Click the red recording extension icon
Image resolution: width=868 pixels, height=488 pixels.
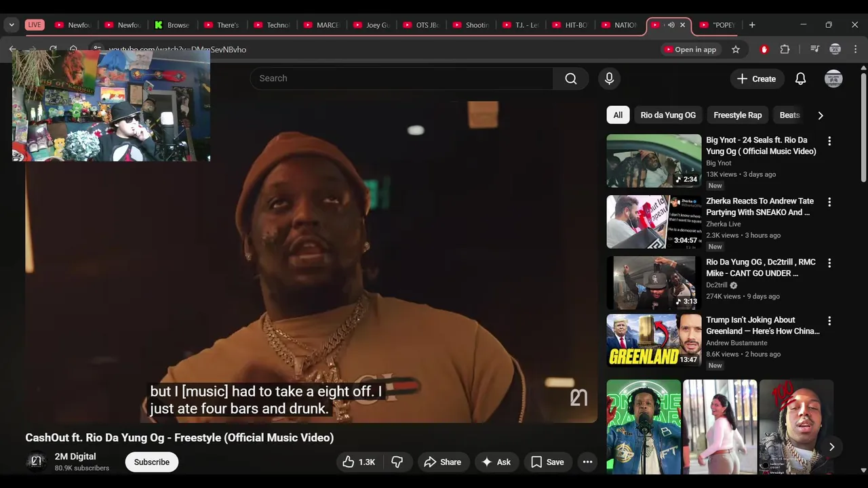click(x=764, y=49)
